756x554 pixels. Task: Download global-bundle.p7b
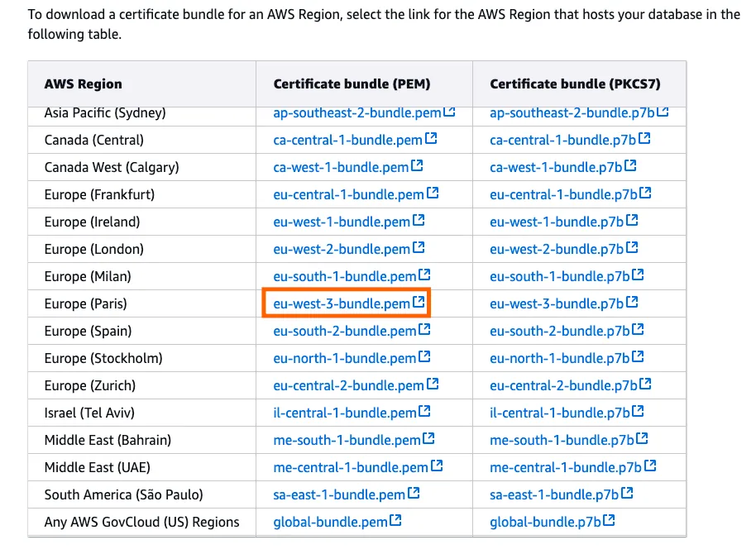552,523
